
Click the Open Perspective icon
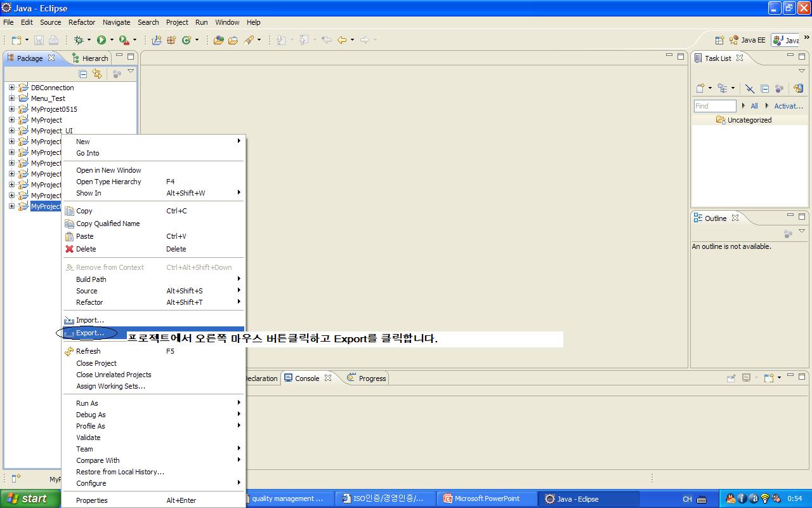[x=719, y=40]
